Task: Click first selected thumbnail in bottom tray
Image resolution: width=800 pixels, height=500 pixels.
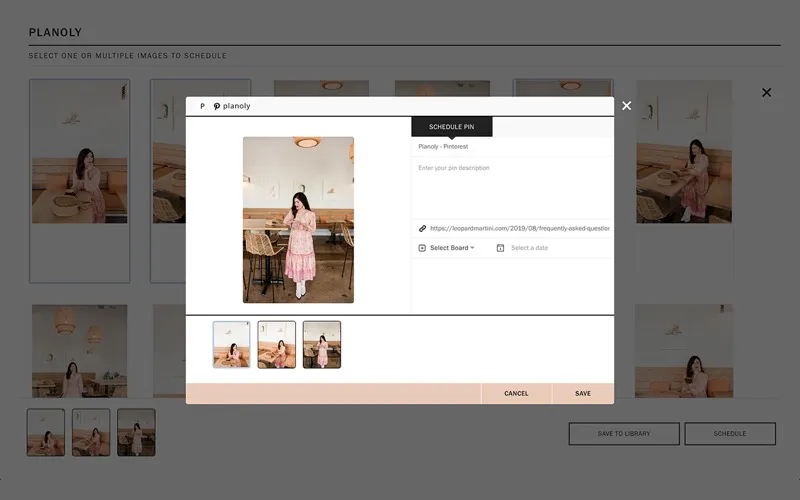Action: [x=46, y=432]
